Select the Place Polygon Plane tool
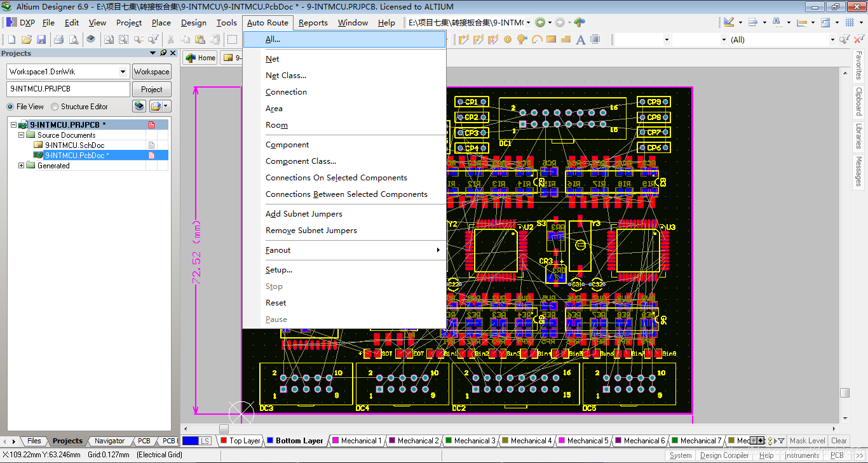This screenshot has height=463, width=868. pyautogui.click(x=566, y=39)
